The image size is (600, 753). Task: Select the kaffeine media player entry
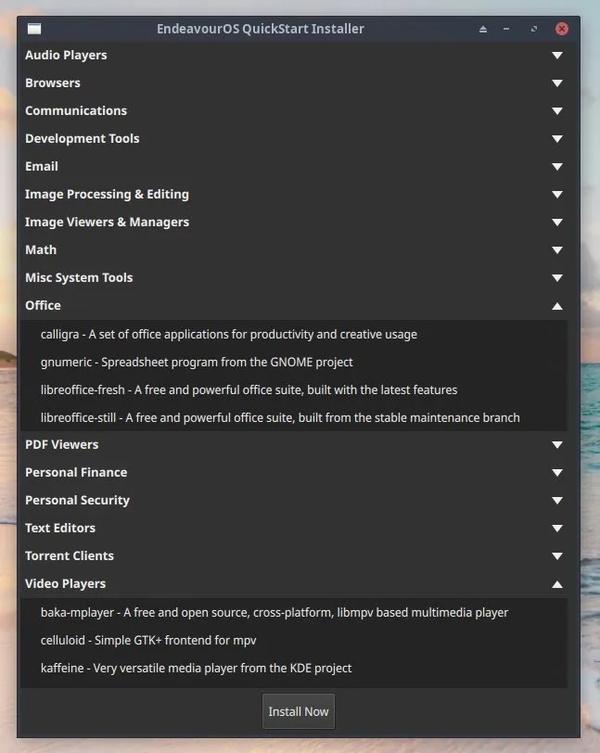click(x=196, y=668)
